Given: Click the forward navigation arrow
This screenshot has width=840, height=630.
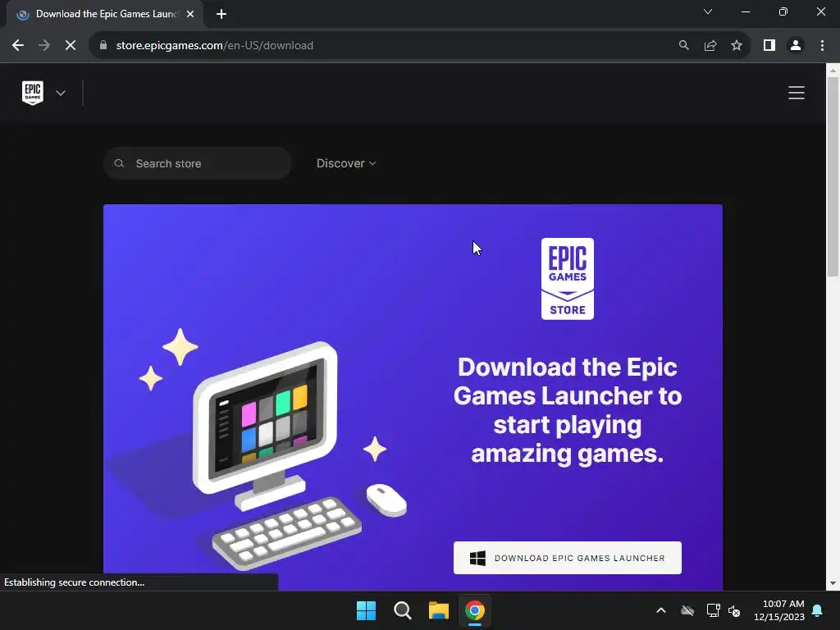Looking at the screenshot, I should tap(44, 46).
